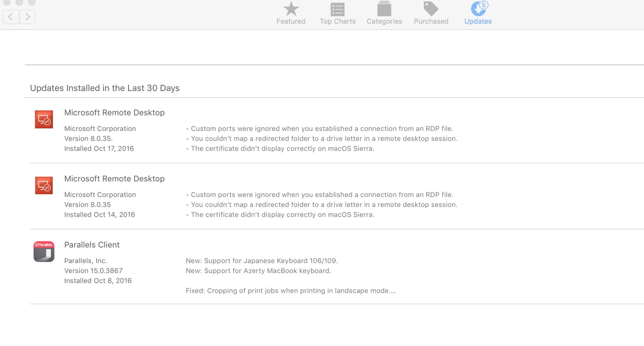Open Microsoft Remote Desktop title installed Oct 14
This screenshot has width=644, height=346.
(114, 179)
